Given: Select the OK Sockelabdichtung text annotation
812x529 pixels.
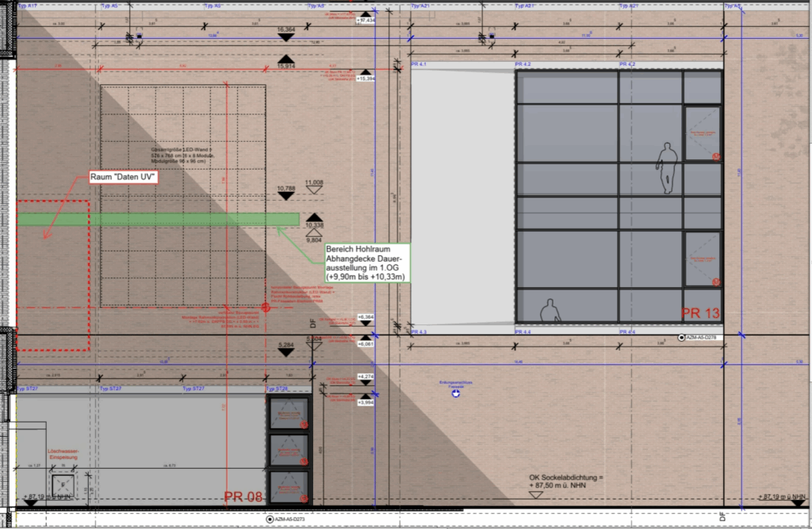Looking at the screenshot, I should pyautogui.click(x=566, y=481).
